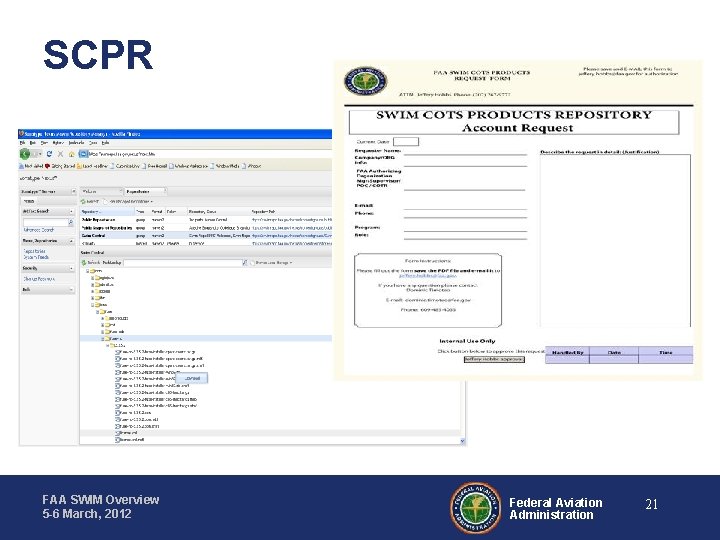Click the cell under Handled By
Screen dimensions: 720x540
[567, 360]
